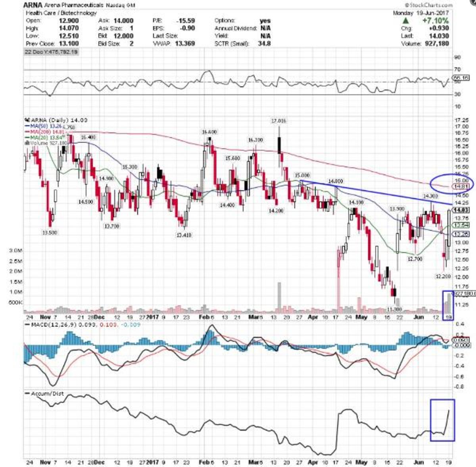Click the date Monday 19-Jun-2017
Image resolution: width=476 pixels, height=467 pixels.
pos(421,13)
